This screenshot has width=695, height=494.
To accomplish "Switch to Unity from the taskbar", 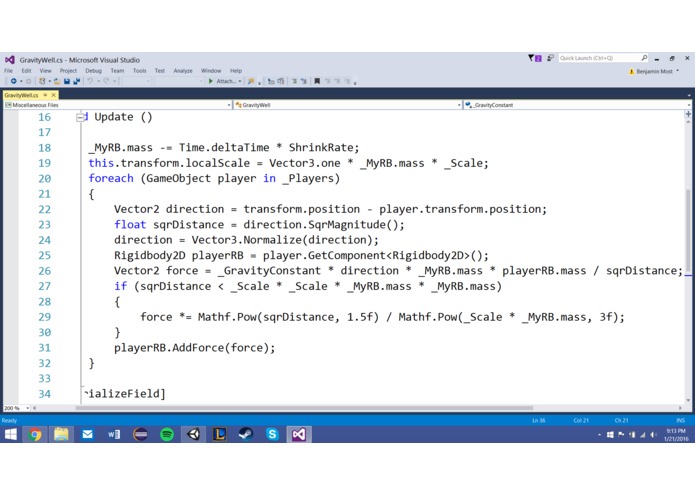I will pos(193,435).
